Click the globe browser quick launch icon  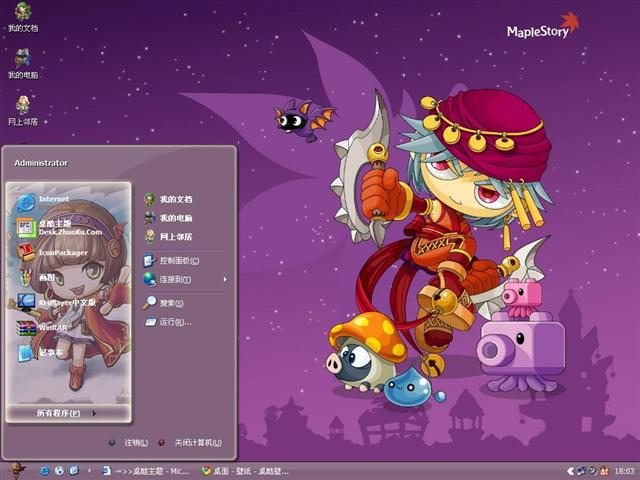(59, 471)
